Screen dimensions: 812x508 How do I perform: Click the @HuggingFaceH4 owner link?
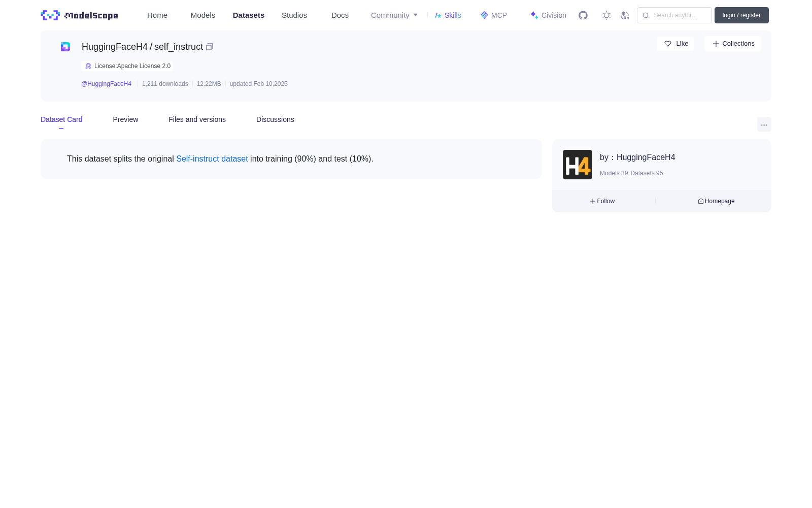click(106, 84)
